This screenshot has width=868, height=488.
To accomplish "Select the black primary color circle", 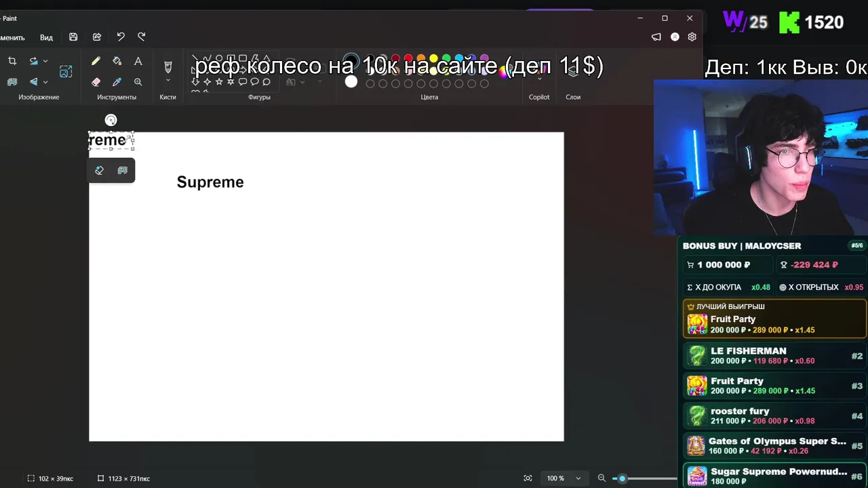I will point(351,61).
